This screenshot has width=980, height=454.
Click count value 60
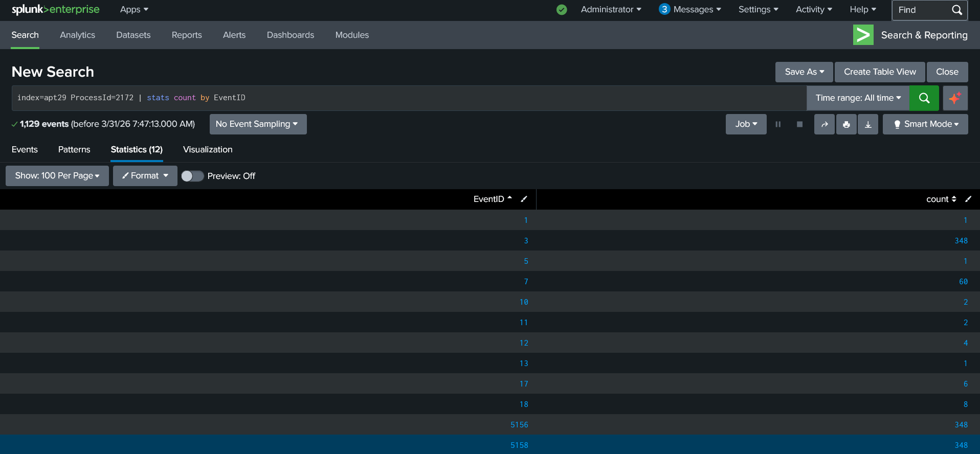point(963,282)
